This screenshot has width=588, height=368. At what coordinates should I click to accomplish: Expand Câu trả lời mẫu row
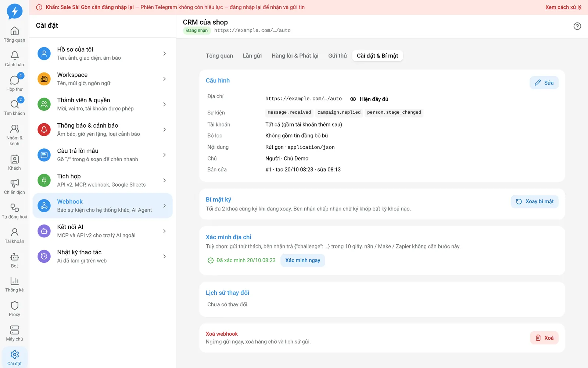click(x=103, y=155)
